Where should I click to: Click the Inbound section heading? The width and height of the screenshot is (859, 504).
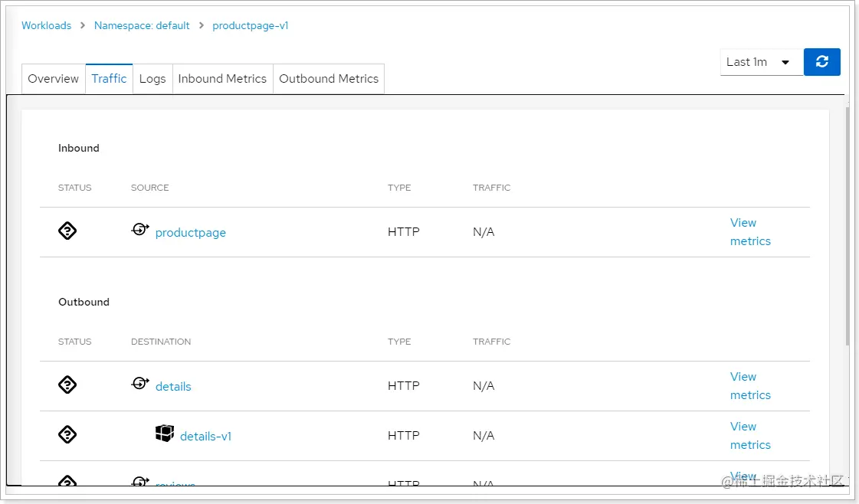[x=79, y=148]
